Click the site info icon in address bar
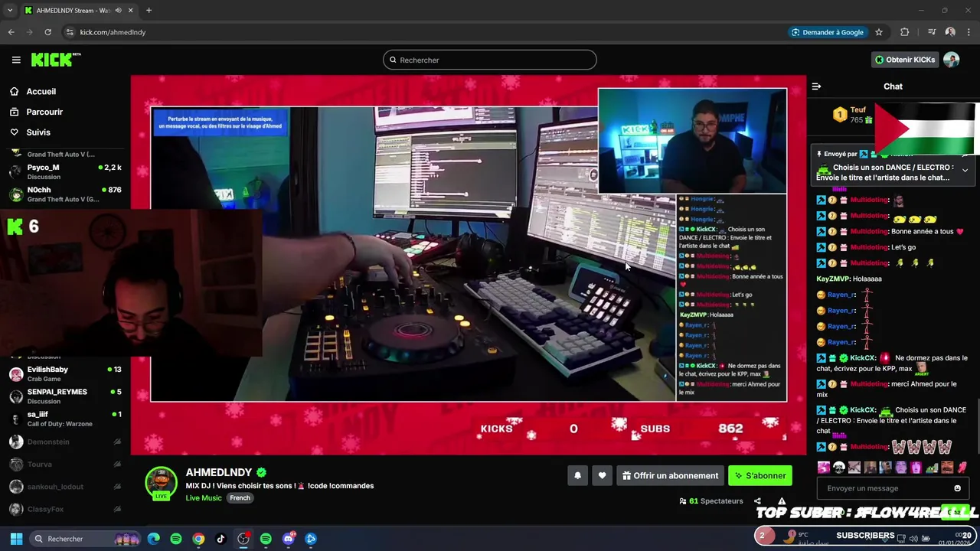This screenshot has width=980, height=551. pos(70,32)
